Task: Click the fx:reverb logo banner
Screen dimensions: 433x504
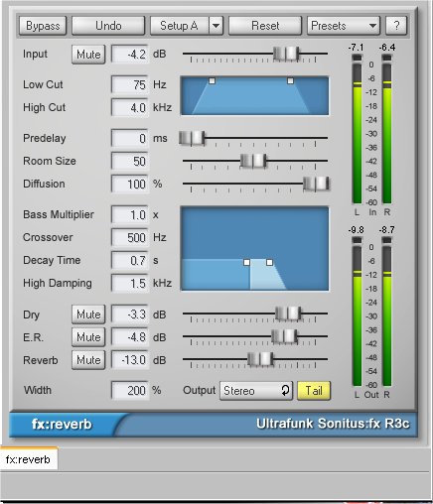Action: (x=62, y=425)
